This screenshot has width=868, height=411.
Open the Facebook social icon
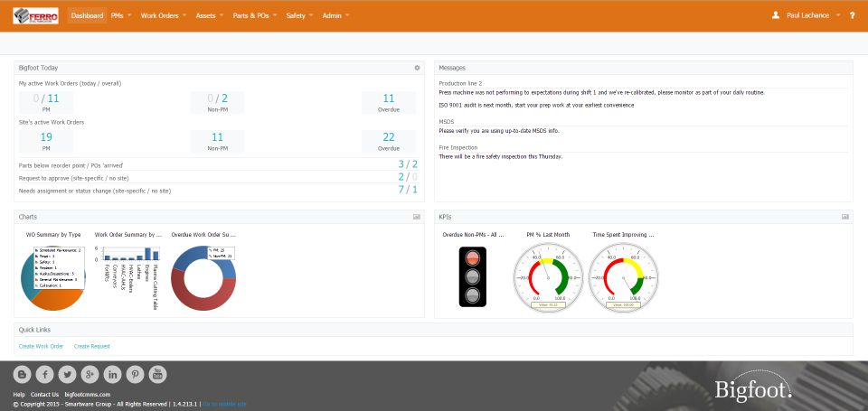[x=45, y=375]
